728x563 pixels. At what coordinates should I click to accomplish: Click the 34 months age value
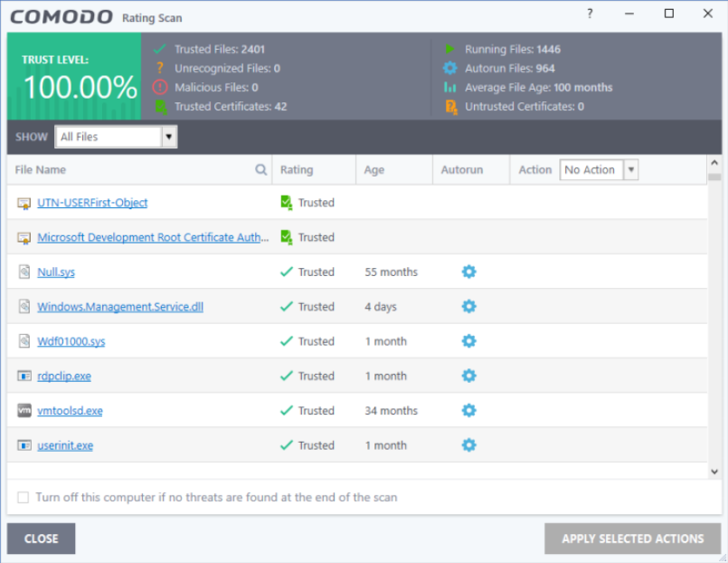click(x=391, y=411)
